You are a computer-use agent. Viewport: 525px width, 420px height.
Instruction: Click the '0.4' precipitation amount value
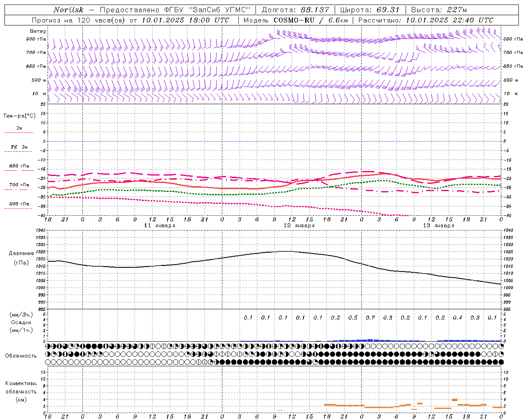(x=458, y=318)
